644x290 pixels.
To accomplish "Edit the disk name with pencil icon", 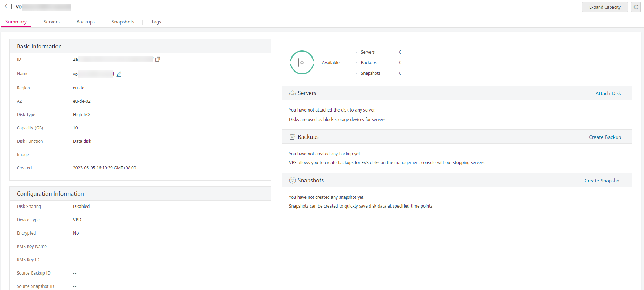I will (x=119, y=74).
